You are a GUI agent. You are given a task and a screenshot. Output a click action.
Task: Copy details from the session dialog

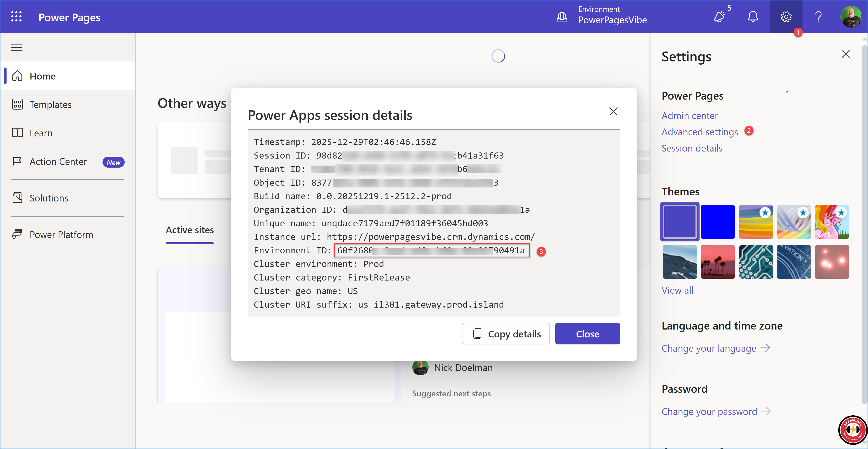tap(505, 333)
